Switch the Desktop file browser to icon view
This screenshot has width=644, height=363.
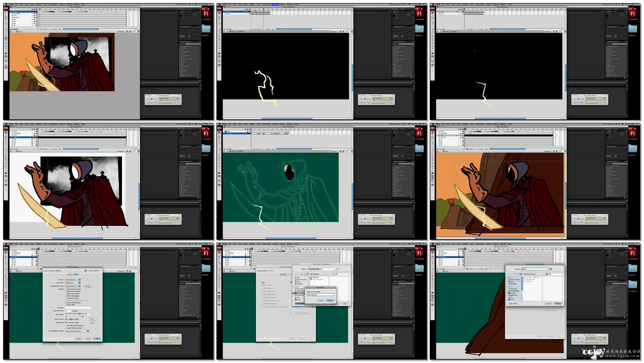(302, 274)
